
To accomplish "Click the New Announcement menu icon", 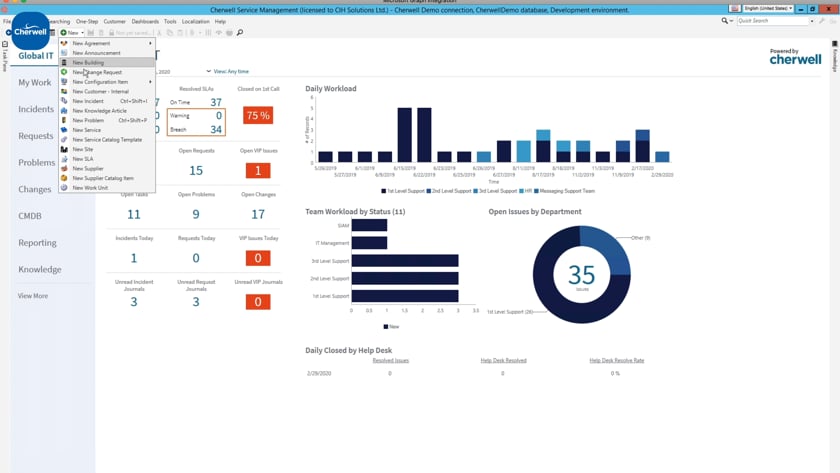I will [64, 53].
